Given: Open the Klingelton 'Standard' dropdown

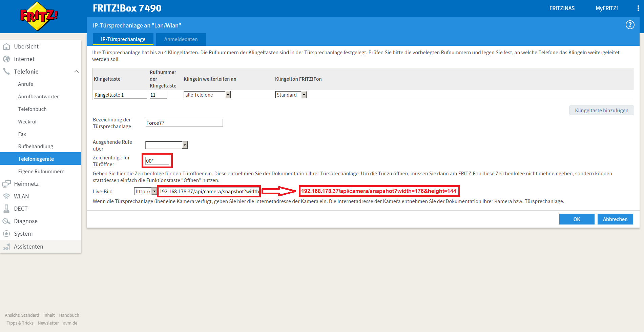Looking at the screenshot, I should pyautogui.click(x=304, y=95).
